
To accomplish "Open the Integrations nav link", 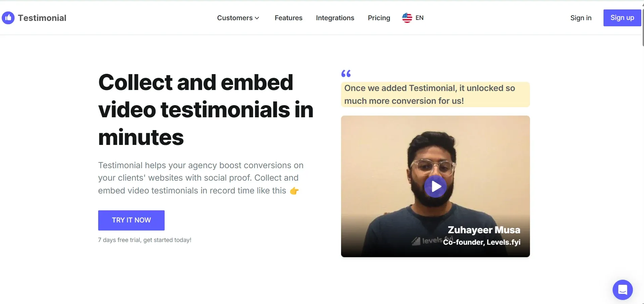I will point(335,18).
